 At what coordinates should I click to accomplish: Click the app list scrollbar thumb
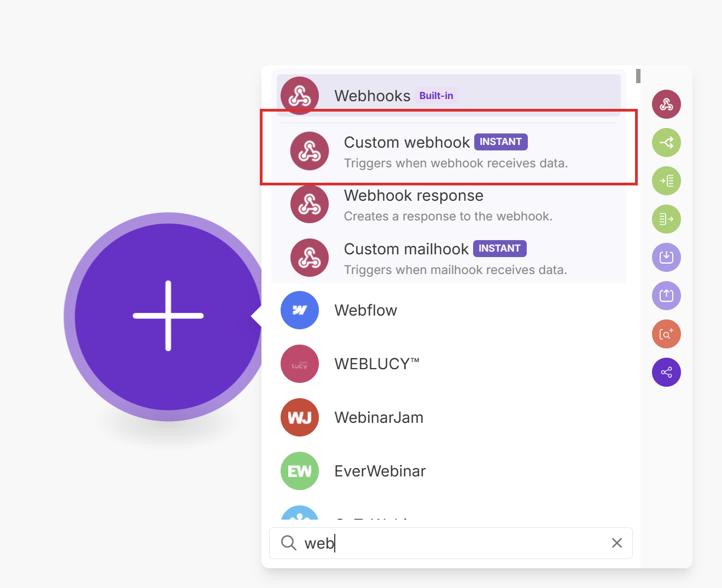638,76
